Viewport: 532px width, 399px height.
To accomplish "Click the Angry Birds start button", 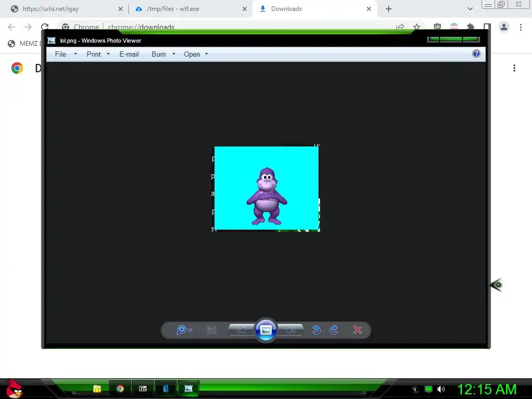I will coord(14,389).
